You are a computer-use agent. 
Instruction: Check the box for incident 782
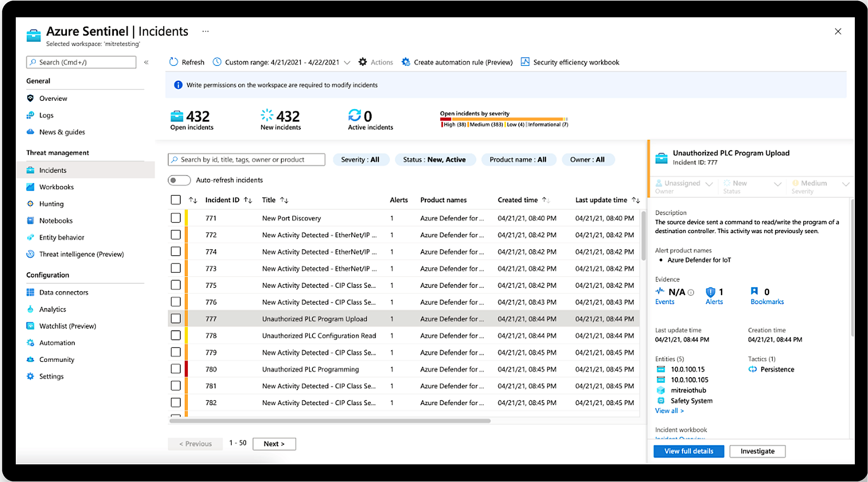[175, 402]
